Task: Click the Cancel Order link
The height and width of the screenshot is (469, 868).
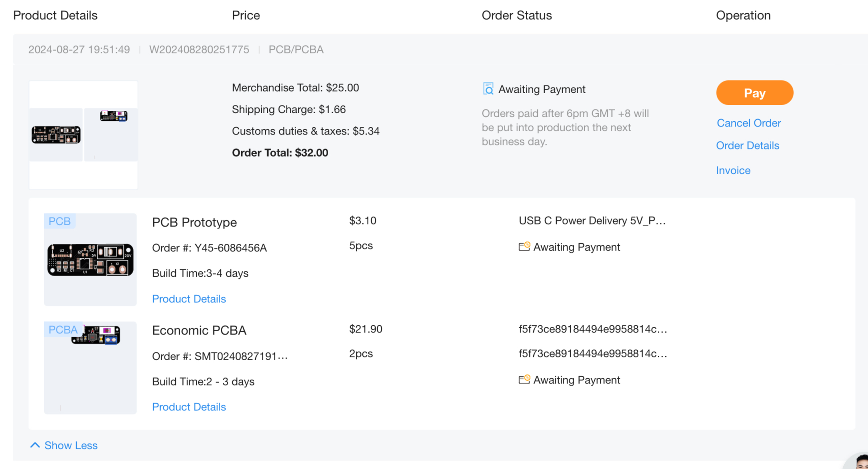Action: (x=748, y=123)
